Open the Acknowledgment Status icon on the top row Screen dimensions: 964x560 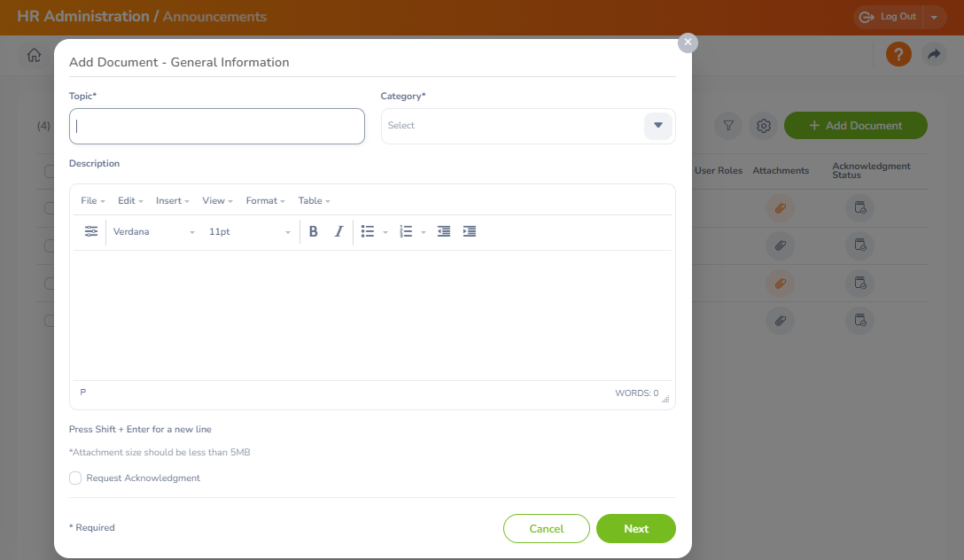click(859, 208)
